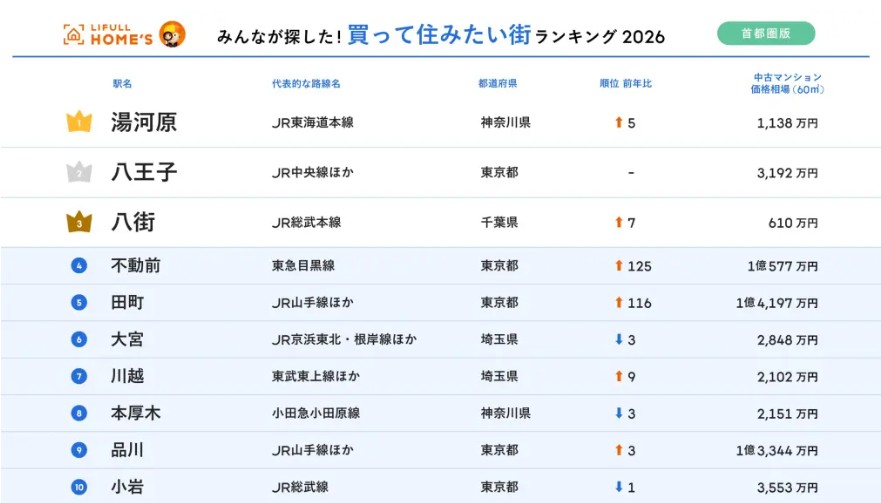This screenshot has height=503, width=881.
Task: Click the silver rank 2 crown
Action: (79, 172)
